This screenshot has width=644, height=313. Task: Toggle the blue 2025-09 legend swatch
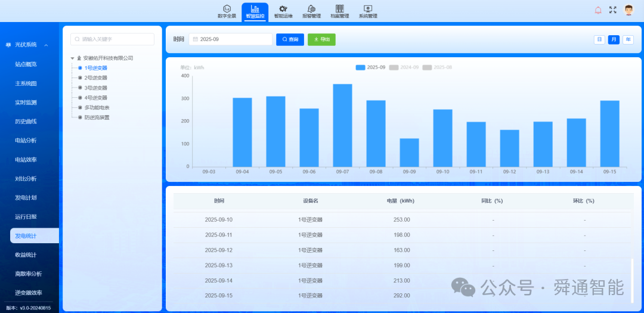tap(360, 67)
